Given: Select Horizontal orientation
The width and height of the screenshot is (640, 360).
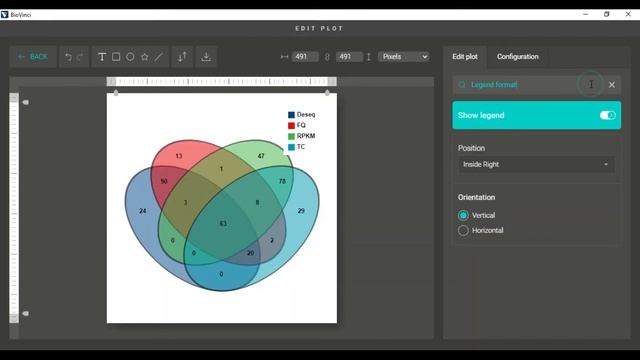Looking at the screenshot, I should pos(463,230).
